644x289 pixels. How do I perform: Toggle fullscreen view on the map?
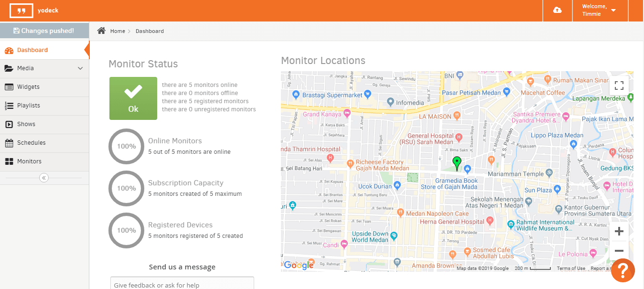pos(619,86)
